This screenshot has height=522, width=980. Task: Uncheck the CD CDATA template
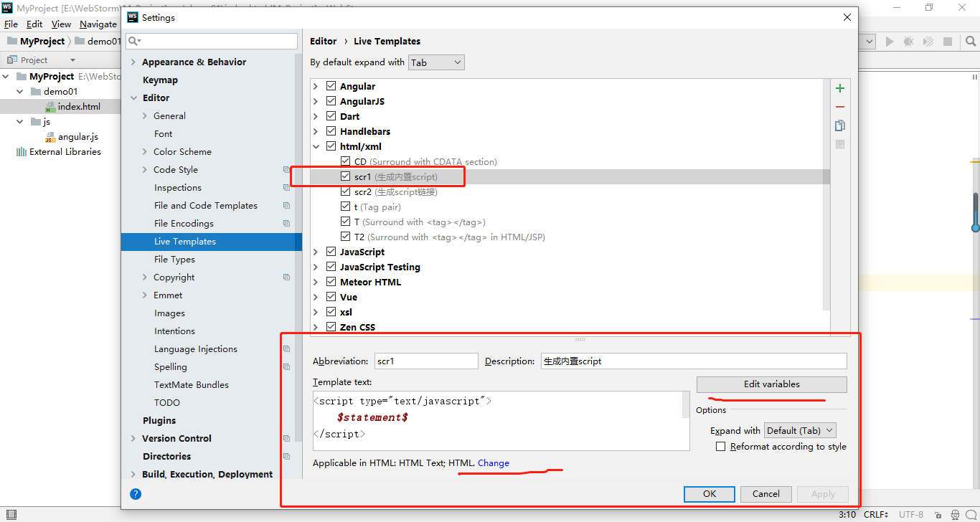click(x=346, y=161)
